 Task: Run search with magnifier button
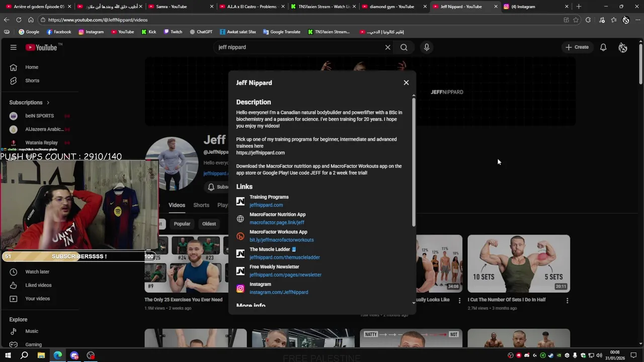[404, 47]
